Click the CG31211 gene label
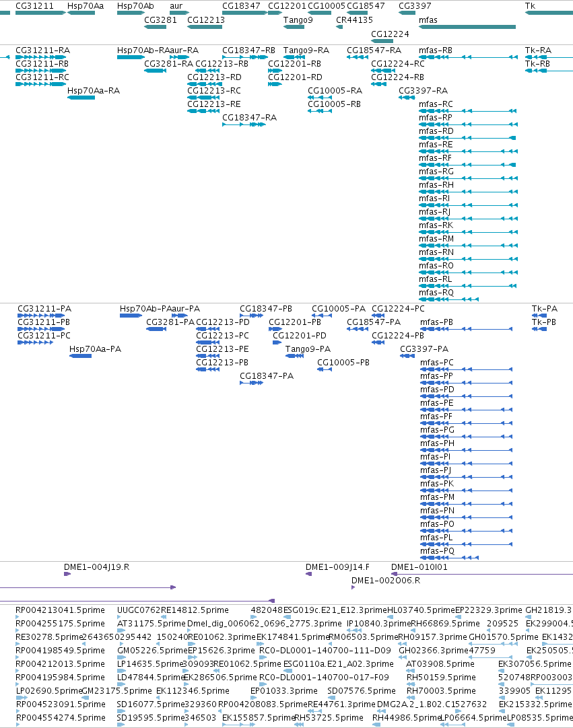This screenshot has width=573, height=728. (34, 6)
